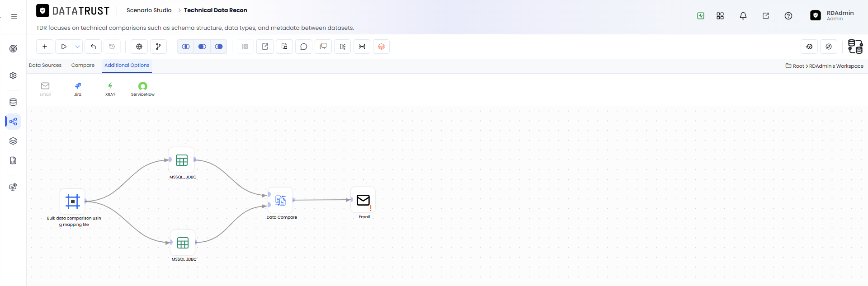Screen dimensions: 868x286
Task: Click the refresh-history button at top right
Action: pos(809,47)
